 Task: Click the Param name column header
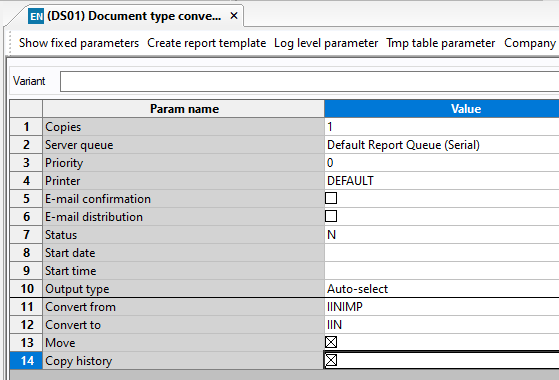coord(183,109)
